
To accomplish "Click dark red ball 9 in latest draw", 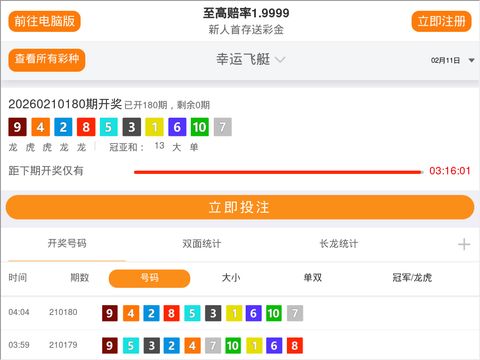I will [x=17, y=127].
